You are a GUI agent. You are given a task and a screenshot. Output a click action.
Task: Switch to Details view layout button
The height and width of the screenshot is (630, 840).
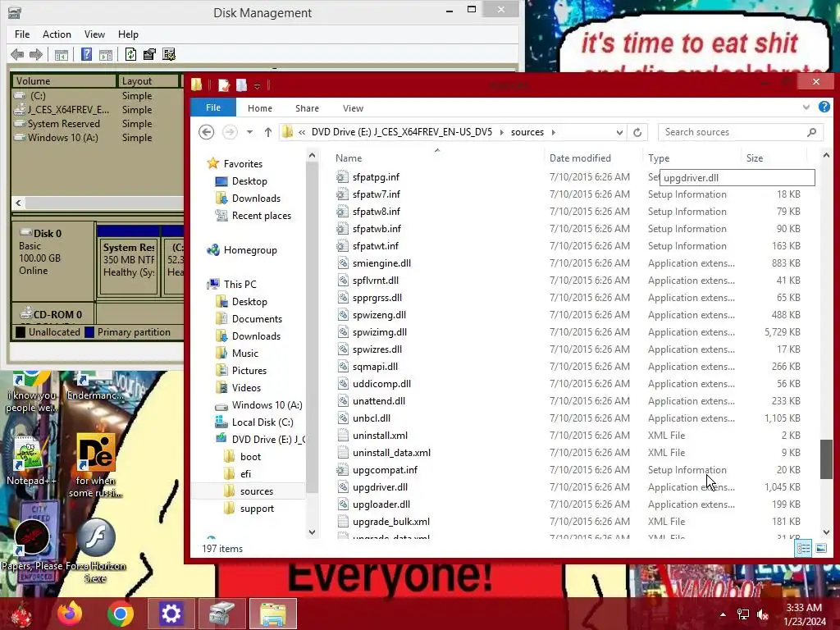click(x=803, y=548)
